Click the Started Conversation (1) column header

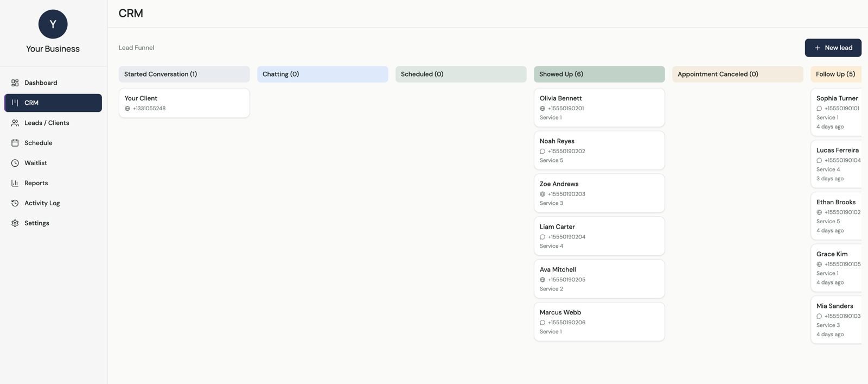click(x=184, y=74)
